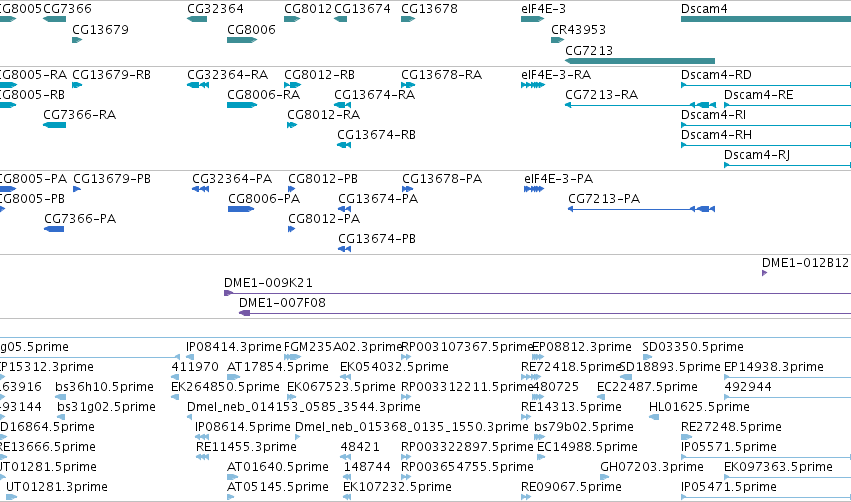Click the RE09067.5prime EST label

click(571, 487)
